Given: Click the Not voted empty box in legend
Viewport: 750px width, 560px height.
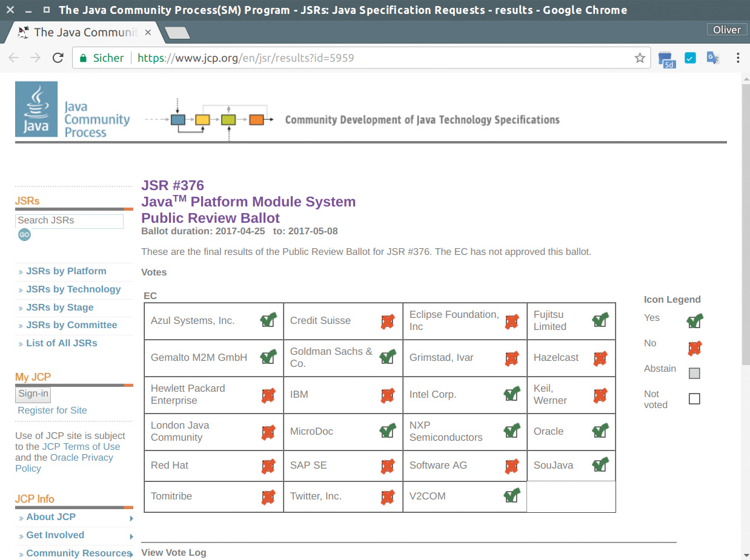Looking at the screenshot, I should pos(694,399).
